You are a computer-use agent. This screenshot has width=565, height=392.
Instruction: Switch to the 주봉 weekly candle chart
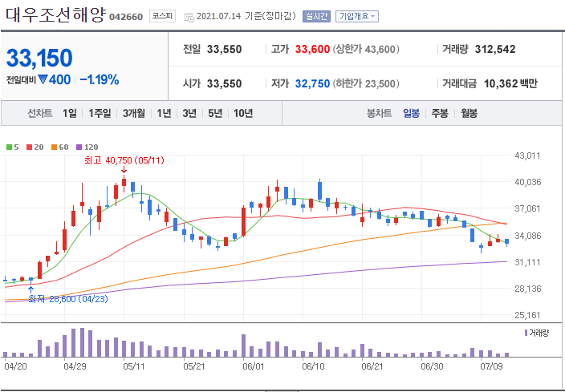440,113
